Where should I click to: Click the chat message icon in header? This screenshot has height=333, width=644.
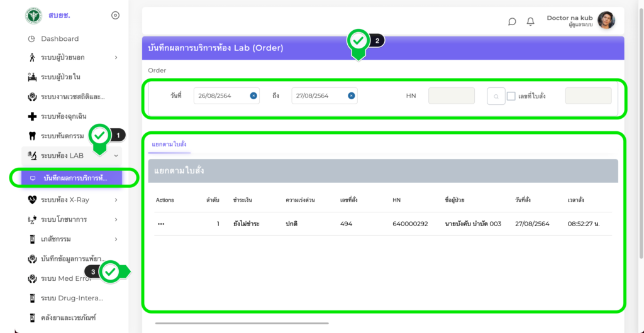pos(512,21)
